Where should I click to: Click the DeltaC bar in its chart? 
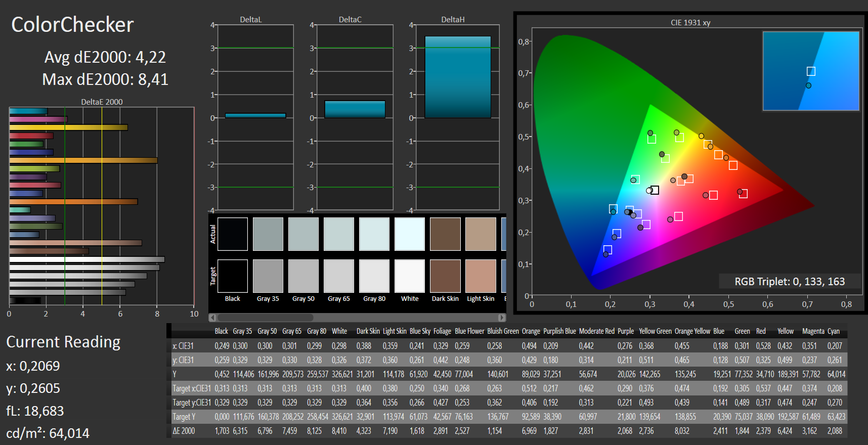click(x=355, y=109)
